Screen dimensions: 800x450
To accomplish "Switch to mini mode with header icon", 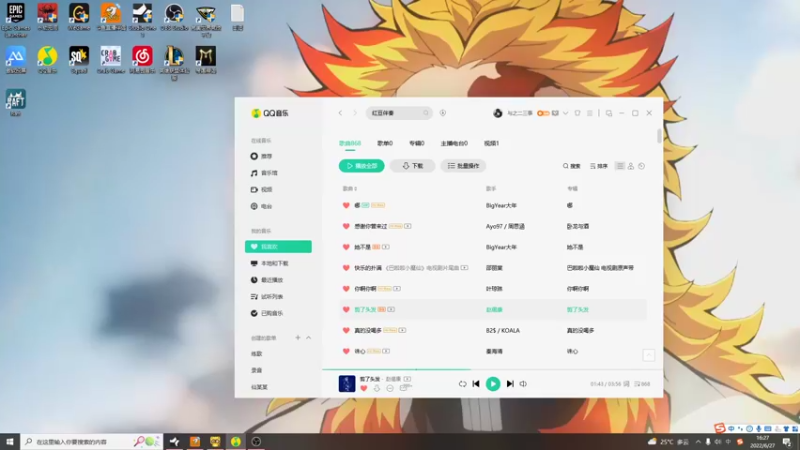I will (609, 113).
